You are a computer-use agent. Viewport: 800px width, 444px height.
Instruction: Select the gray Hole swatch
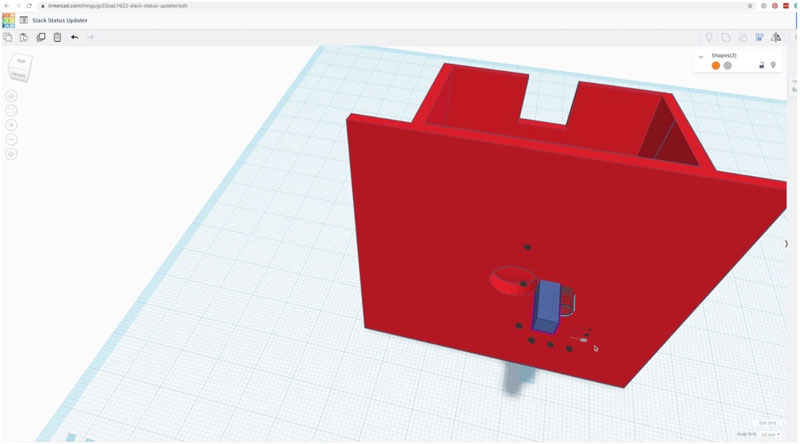pos(728,65)
